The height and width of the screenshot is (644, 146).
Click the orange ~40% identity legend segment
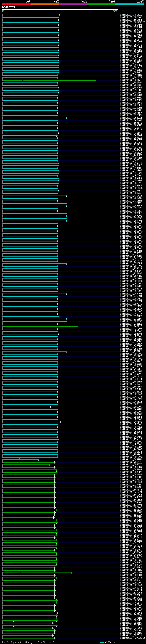(x=45, y=4)
